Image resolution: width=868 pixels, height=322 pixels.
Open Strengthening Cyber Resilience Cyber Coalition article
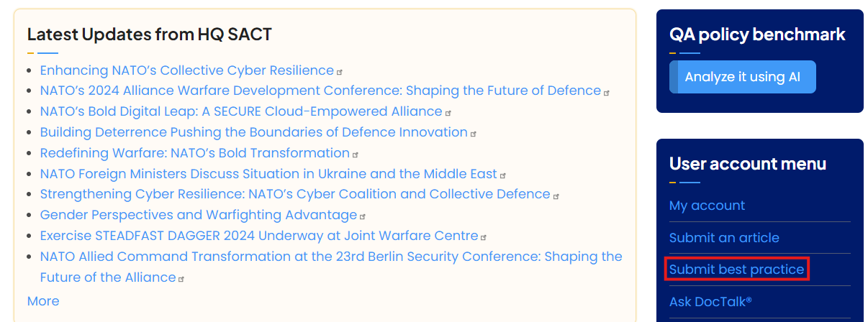pyautogui.click(x=295, y=194)
